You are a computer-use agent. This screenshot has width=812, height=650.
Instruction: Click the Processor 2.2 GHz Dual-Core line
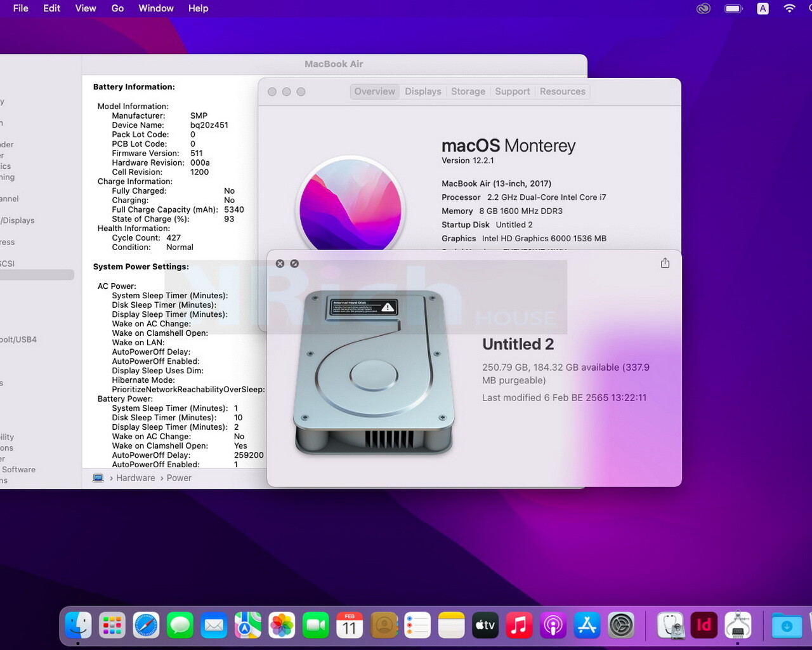point(524,197)
